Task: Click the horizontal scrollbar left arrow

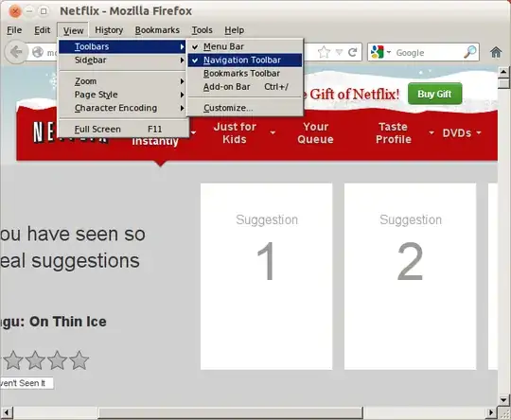Action: pyautogui.click(x=7, y=412)
